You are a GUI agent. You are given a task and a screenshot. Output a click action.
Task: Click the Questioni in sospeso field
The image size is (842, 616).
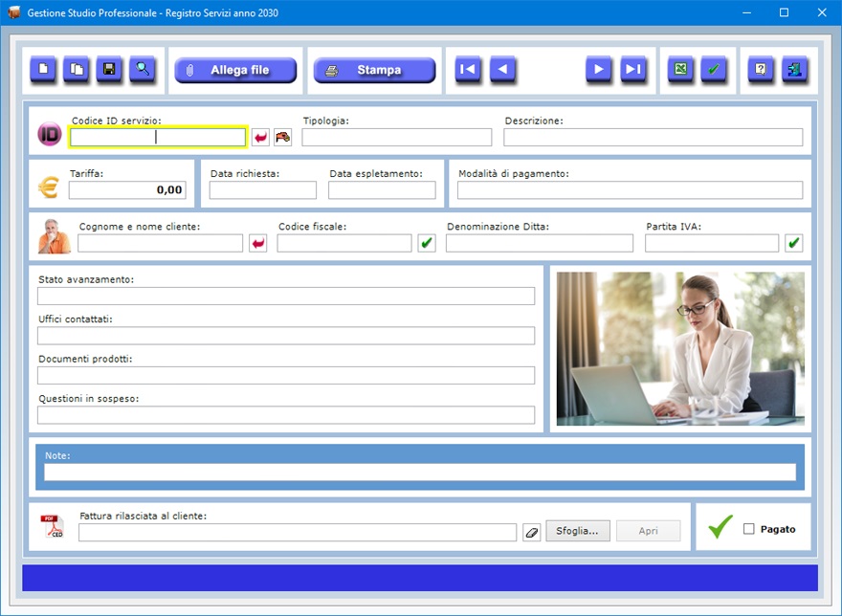point(286,415)
